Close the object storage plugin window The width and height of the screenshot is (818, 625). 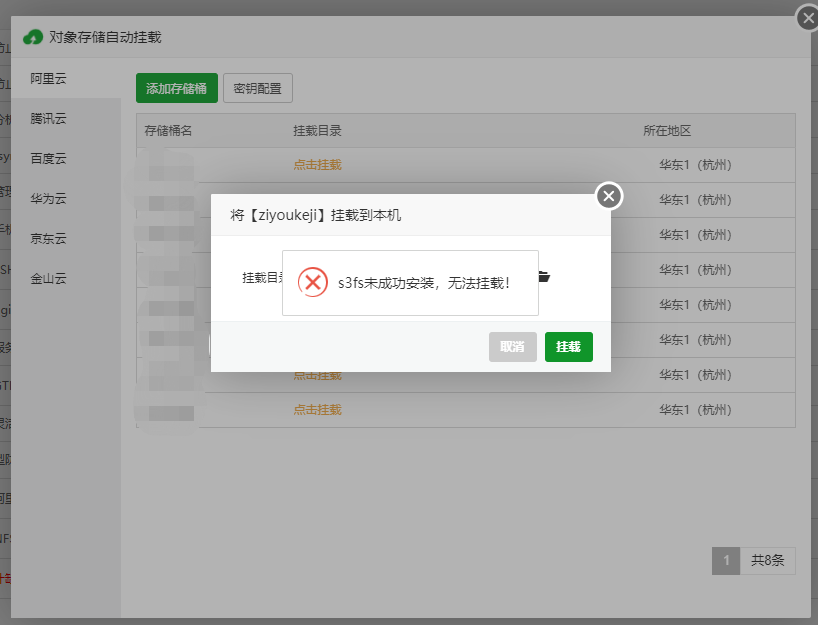[x=808, y=18]
